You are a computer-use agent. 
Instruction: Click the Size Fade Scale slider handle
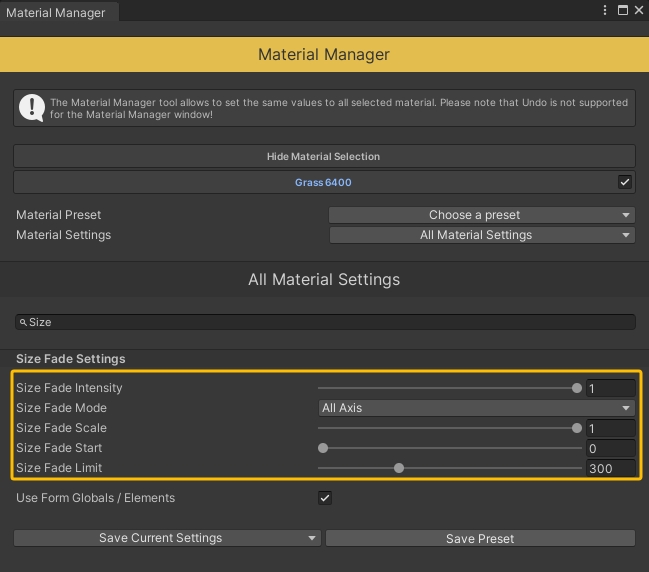pyautogui.click(x=577, y=428)
